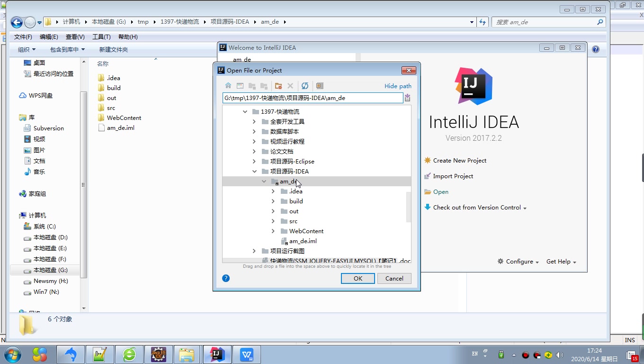This screenshot has height=364, width=644.
Task: Refresh the file tree in the Open File dialog
Action: click(x=305, y=86)
